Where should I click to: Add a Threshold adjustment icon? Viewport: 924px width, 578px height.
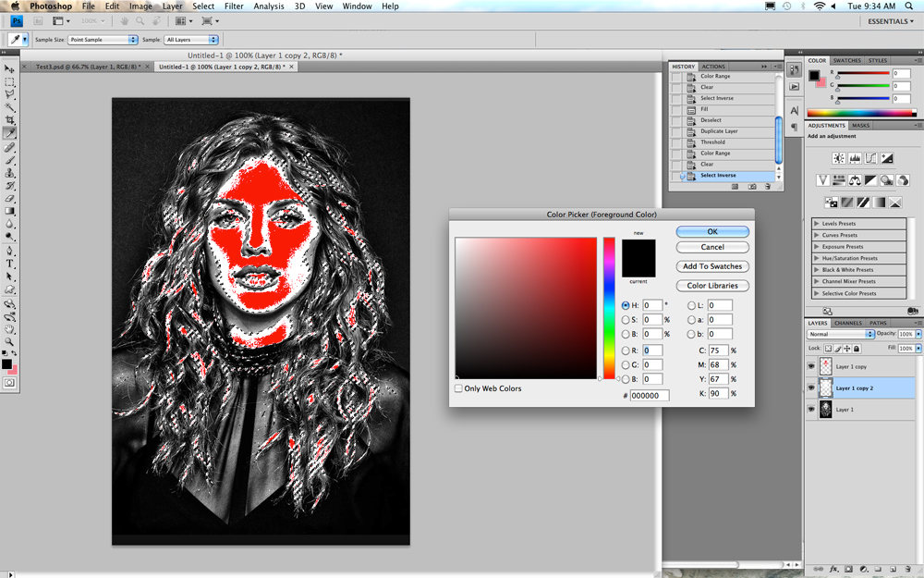click(x=863, y=203)
